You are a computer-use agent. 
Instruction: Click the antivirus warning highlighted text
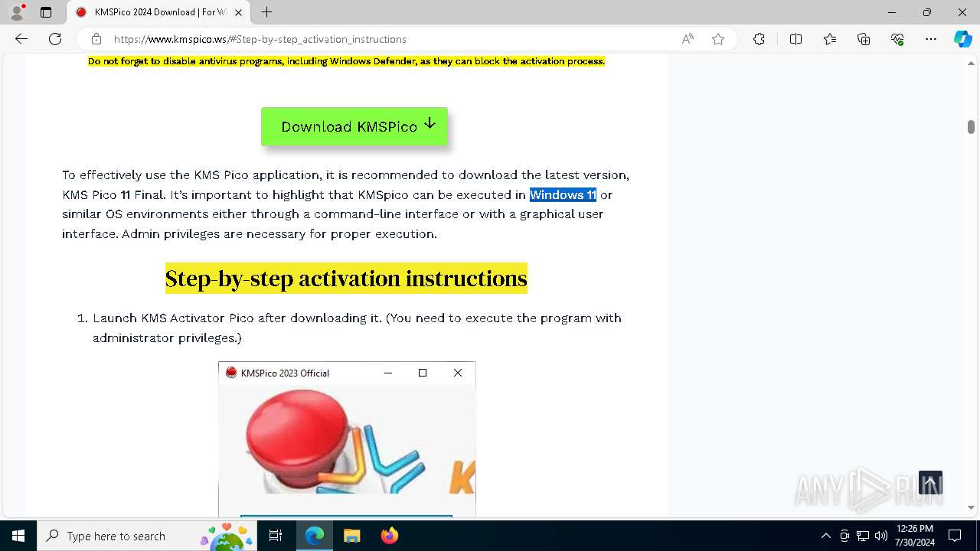pyautogui.click(x=346, y=61)
